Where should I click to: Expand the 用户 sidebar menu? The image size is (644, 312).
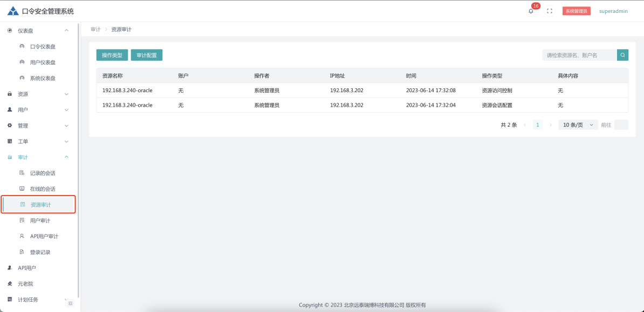38,110
